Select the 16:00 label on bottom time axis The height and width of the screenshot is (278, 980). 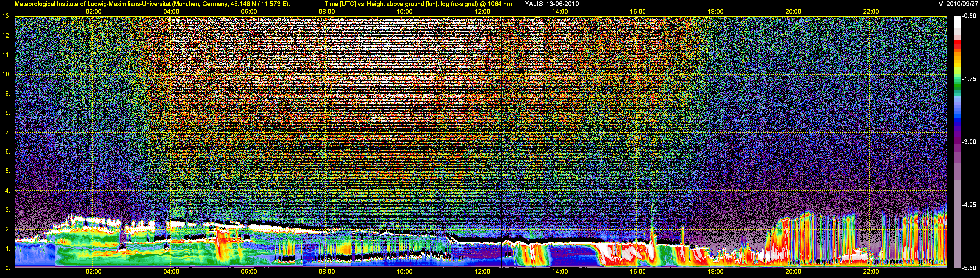(x=638, y=271)
